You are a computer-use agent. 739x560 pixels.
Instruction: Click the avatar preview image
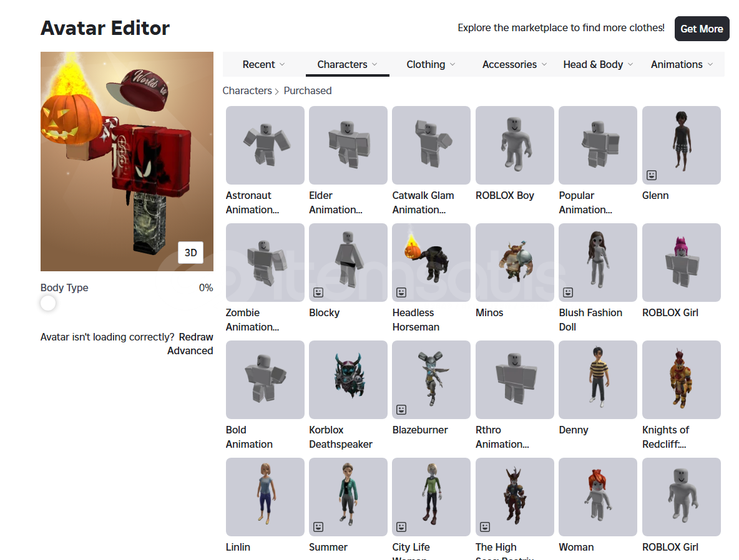click(127, 162)
